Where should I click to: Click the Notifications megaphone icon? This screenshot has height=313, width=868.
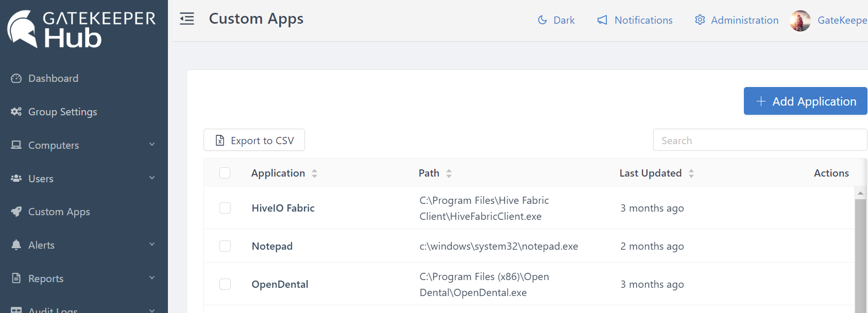[602, 20]
